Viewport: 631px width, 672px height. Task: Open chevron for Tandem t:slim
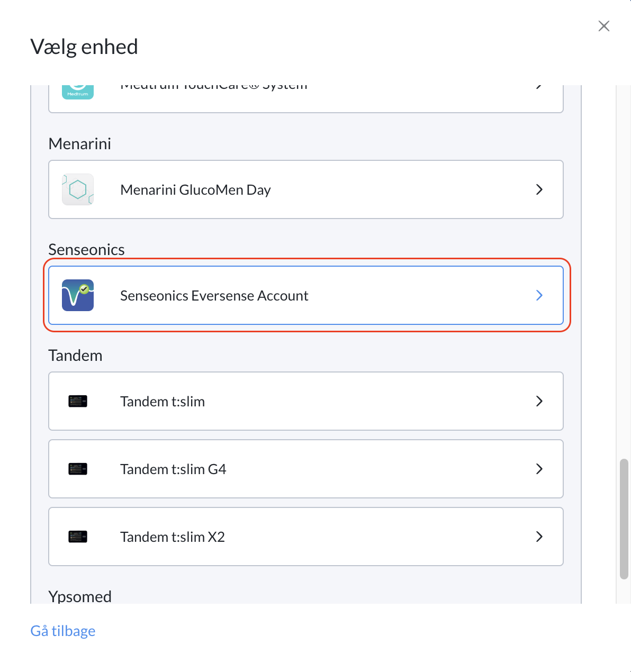point(539,401)
